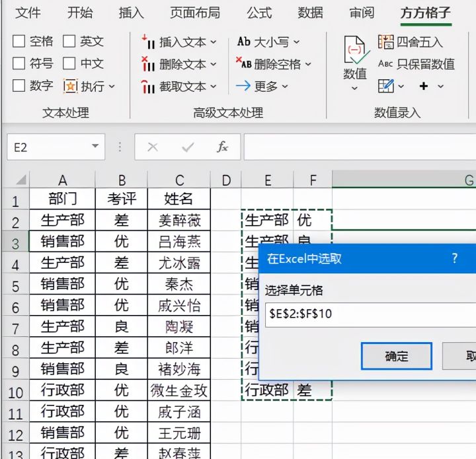Image resolution: width=476 pixels, height=459 pixels.
Task: Switch to the 审阅 ribbon tab
Action: coord(362,13)
